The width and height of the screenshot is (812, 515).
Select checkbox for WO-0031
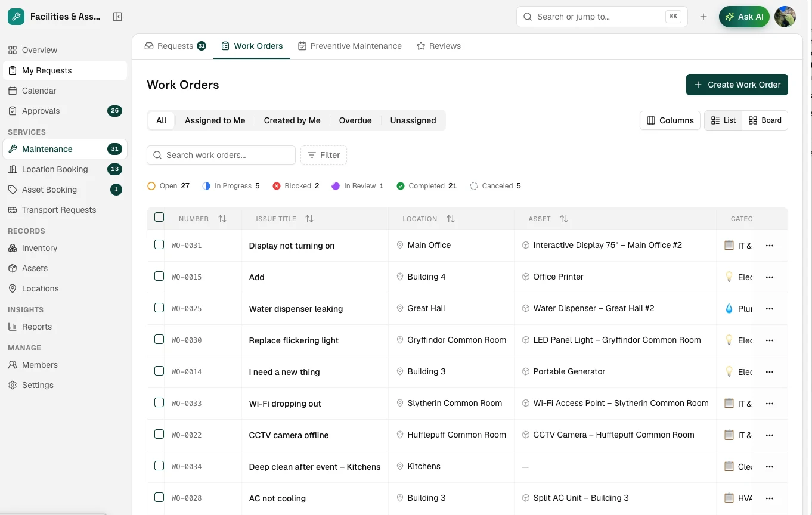(x=159, y=244)
